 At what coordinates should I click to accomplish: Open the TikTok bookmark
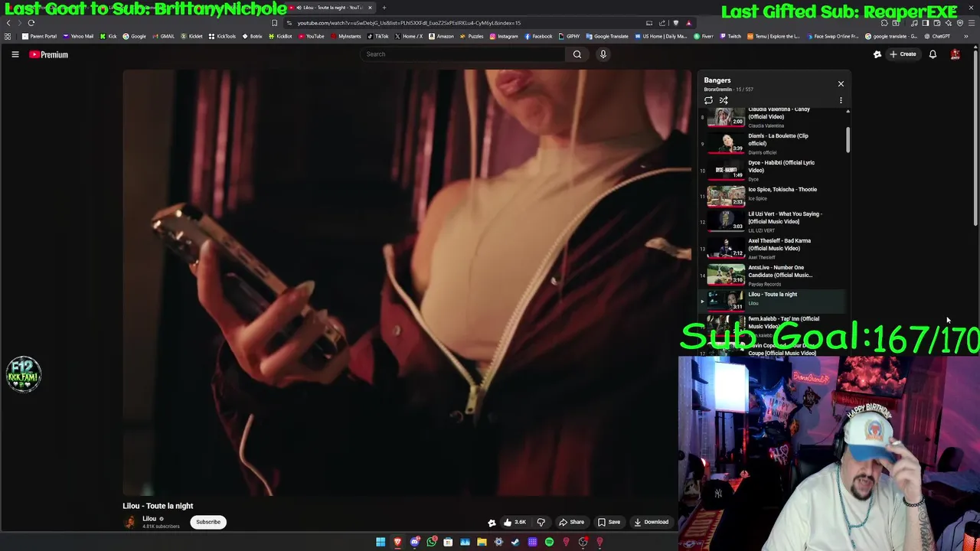pyautogui.click(x=378, y=36)
